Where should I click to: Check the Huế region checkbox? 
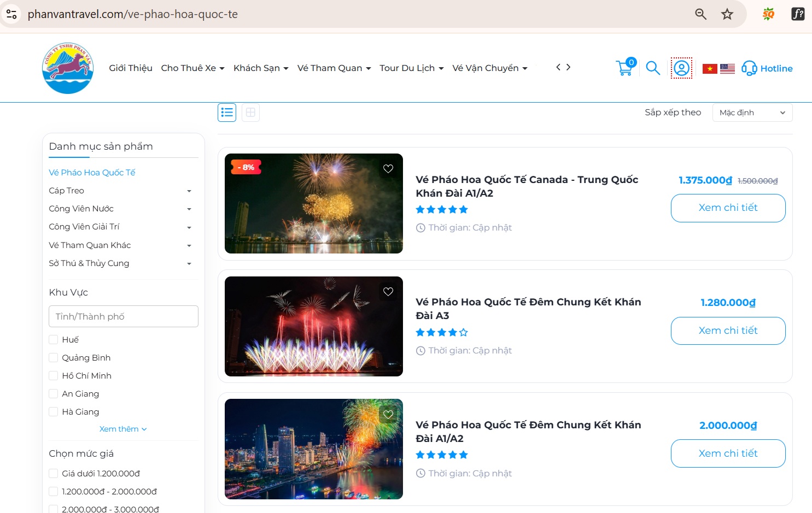pos(54,340)
